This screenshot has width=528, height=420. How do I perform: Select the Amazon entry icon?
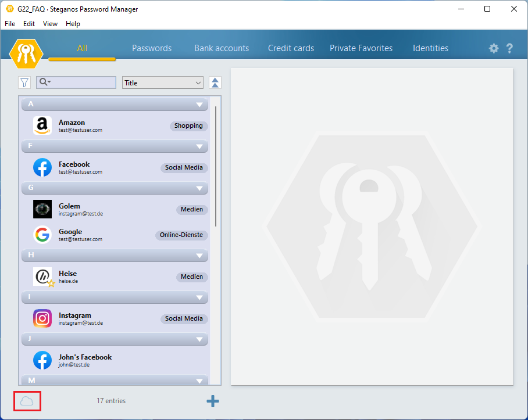point(42,125)
